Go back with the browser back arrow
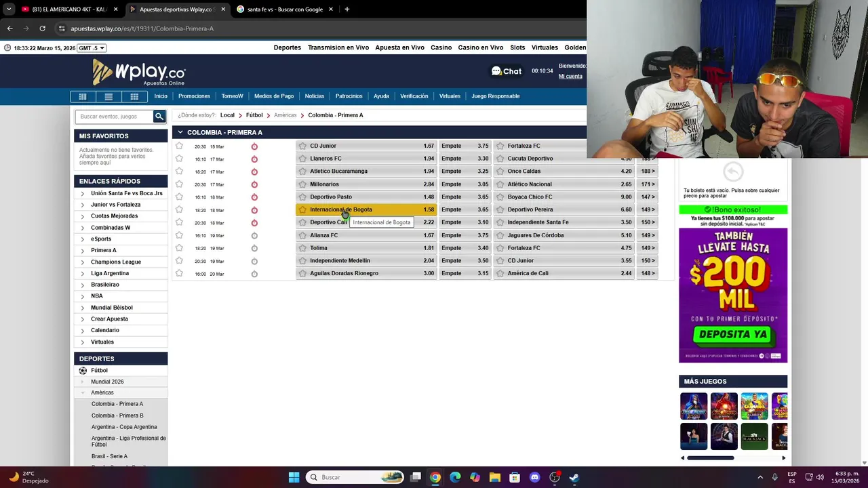This screenshot has width=868, height=488. (10, 28)
